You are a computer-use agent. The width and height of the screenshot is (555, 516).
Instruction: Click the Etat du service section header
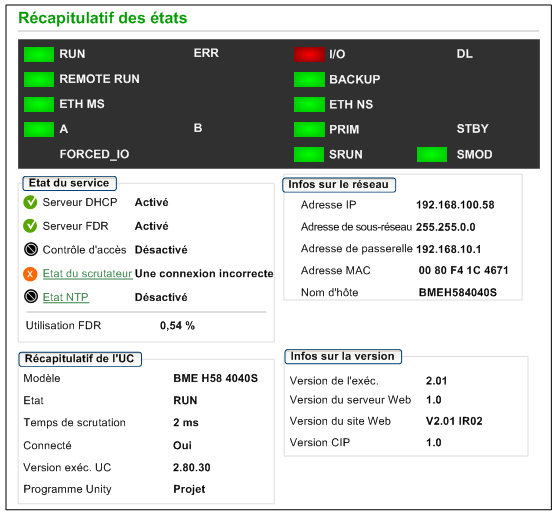point(69,183)
